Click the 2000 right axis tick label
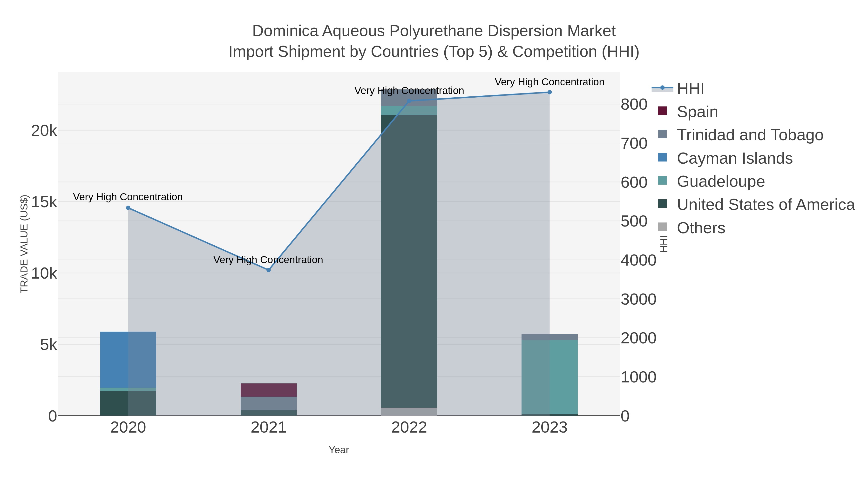 638,338
